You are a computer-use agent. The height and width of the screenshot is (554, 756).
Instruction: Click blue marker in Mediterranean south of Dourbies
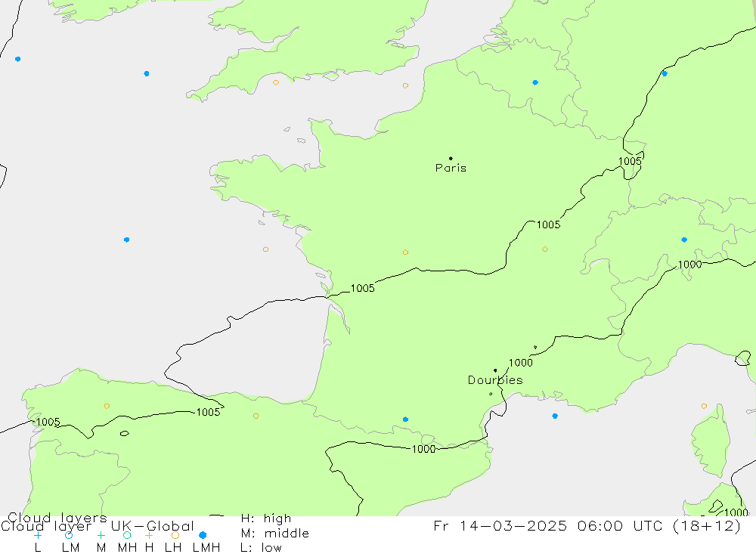(x=555, y=416)
